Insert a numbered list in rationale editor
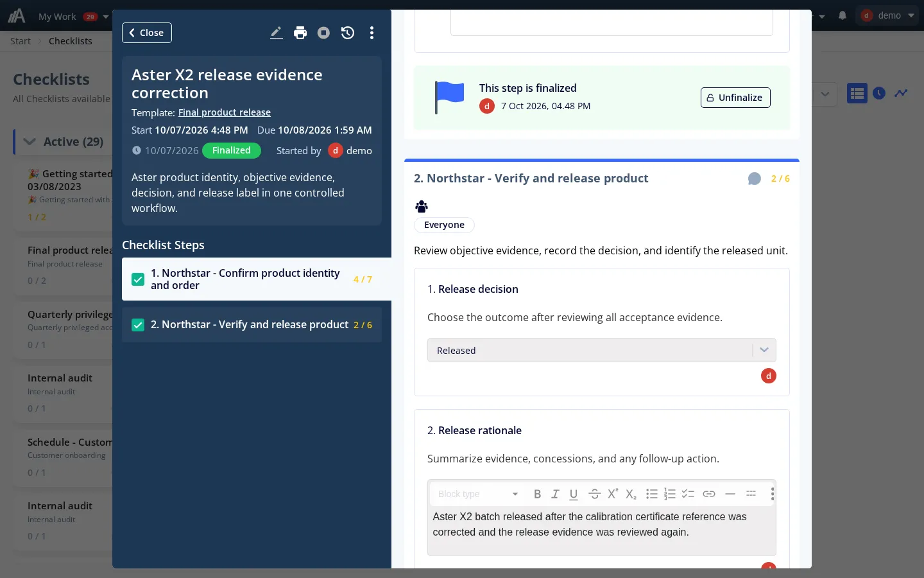 pos(670,494)
